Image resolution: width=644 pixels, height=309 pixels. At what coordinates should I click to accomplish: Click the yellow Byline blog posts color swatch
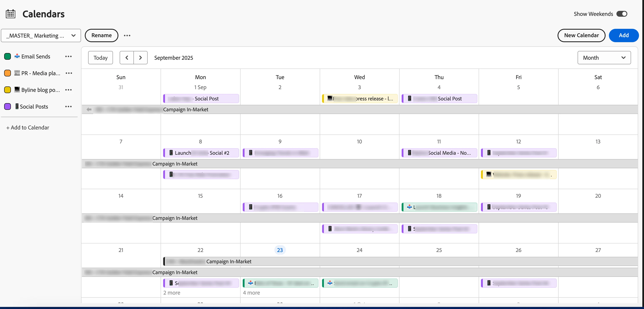8,90
